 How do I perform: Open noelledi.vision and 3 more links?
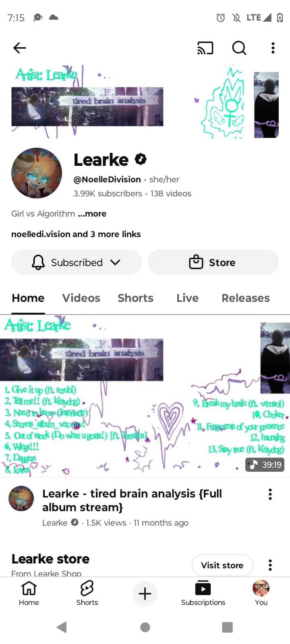[76, 234]
